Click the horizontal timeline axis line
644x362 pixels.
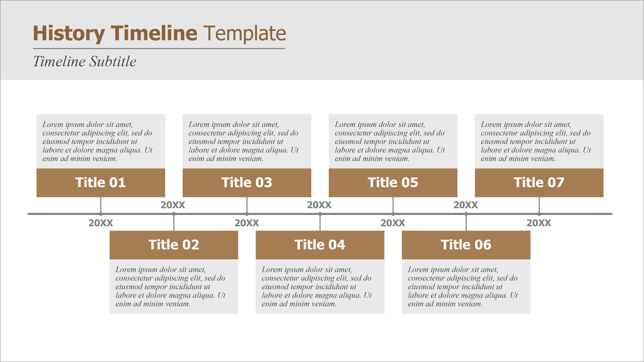(322, 217)
